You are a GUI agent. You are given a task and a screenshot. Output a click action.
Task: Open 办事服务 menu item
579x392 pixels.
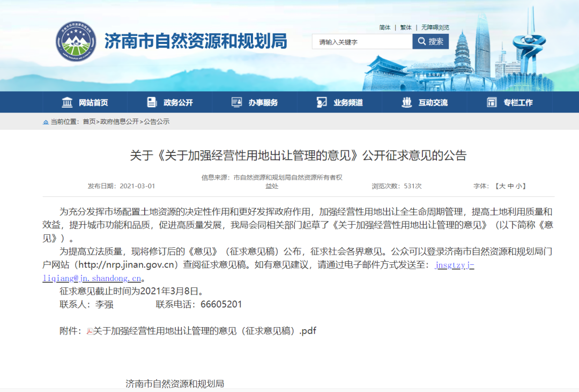click(255, 102)
